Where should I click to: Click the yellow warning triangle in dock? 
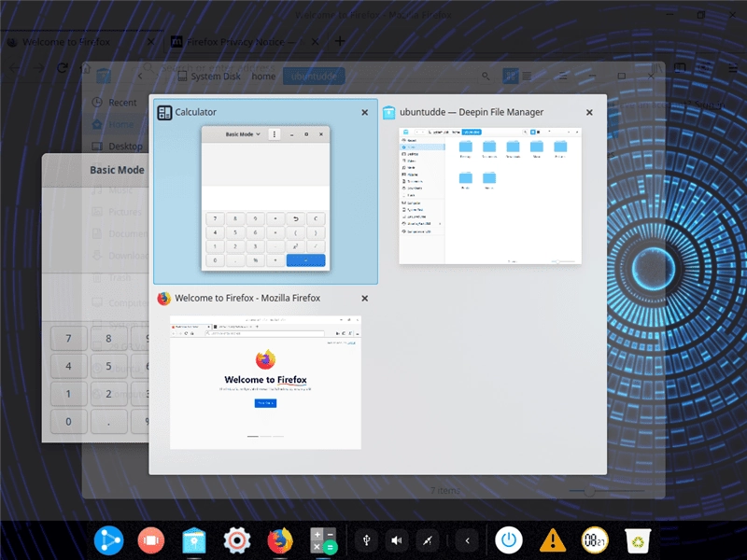pyautogui.click(x=552, y=540)
